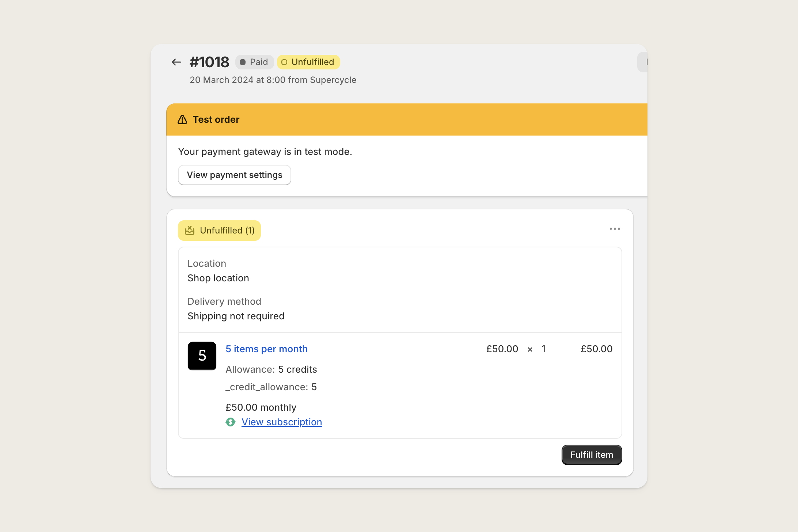This screenshot has width=798, height=532.
Task: Click the Unfulfilled status badge in header
Action: pos(308,62)
